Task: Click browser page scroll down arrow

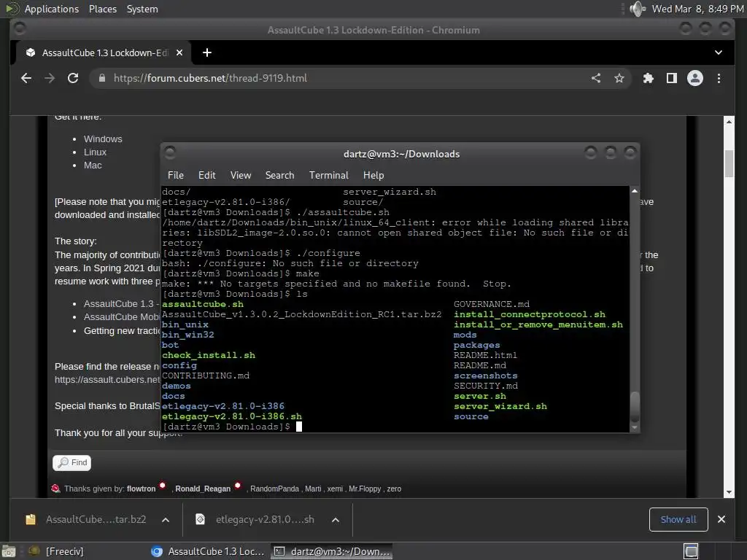Action: click(x=729, y=492)
